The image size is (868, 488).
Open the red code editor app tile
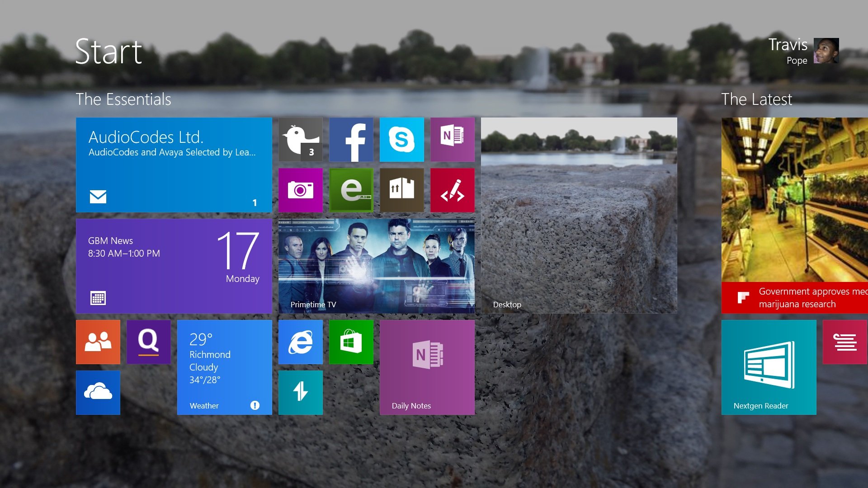click(453, 190)
